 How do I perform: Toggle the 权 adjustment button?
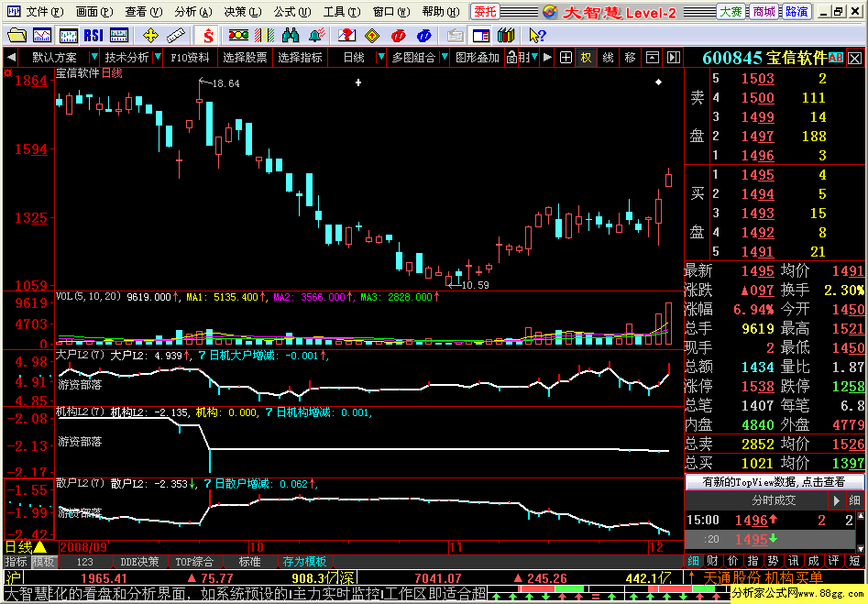587,57
